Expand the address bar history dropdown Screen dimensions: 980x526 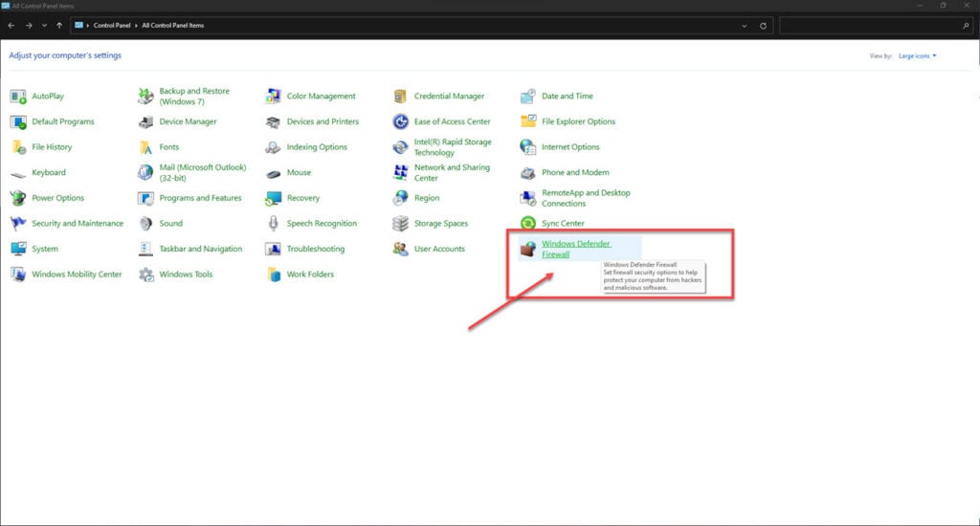744,26
